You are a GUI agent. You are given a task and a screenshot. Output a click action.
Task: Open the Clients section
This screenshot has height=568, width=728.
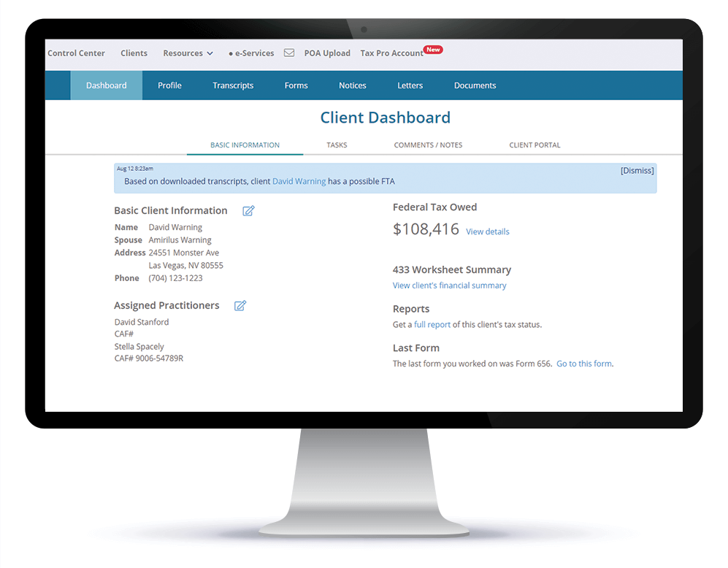coord(134,53)
